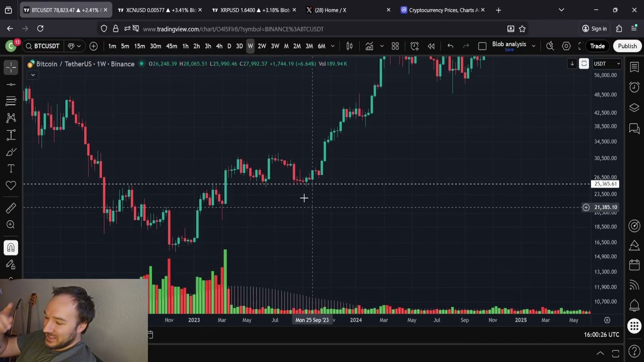The image size is (644, 362).
Task: Open the notifications bell panel
Action: point(634,305)
